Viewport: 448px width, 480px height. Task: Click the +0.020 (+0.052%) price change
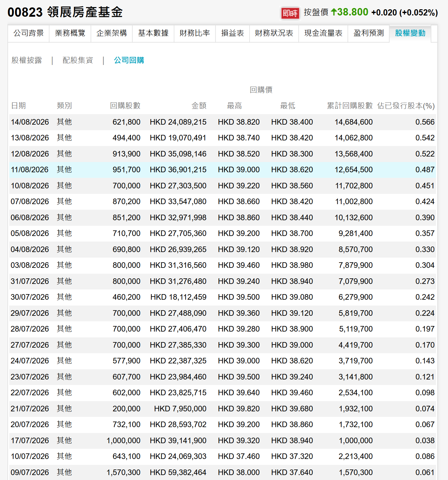[405, 13]
